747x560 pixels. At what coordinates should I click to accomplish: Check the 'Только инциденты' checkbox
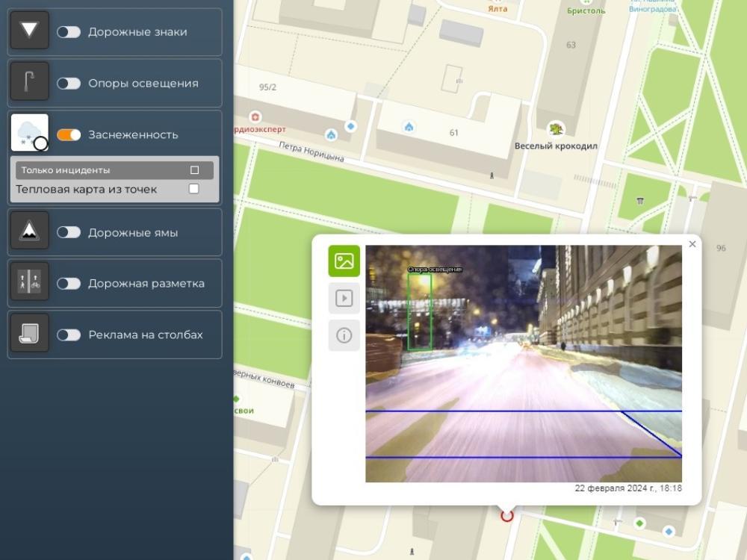click(194, 170)
